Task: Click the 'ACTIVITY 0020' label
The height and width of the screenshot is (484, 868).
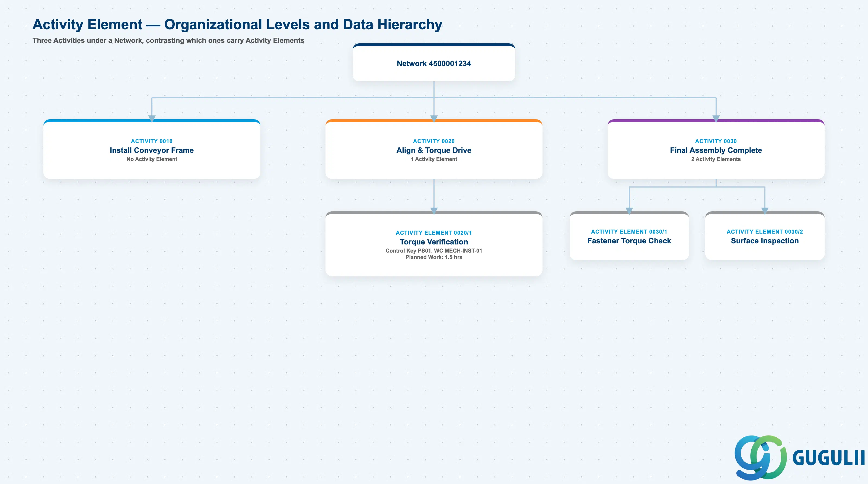Action: click(x=434, y=141)
